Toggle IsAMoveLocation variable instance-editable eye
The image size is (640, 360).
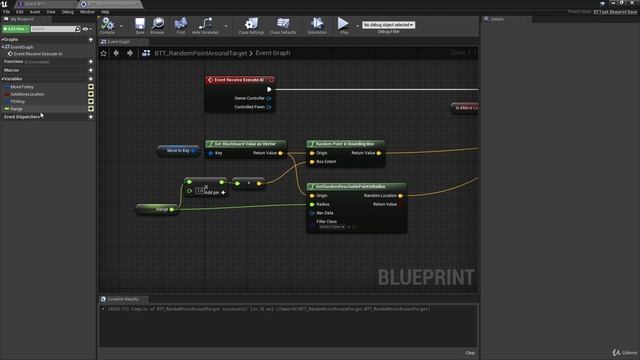[x=91, y=94]
